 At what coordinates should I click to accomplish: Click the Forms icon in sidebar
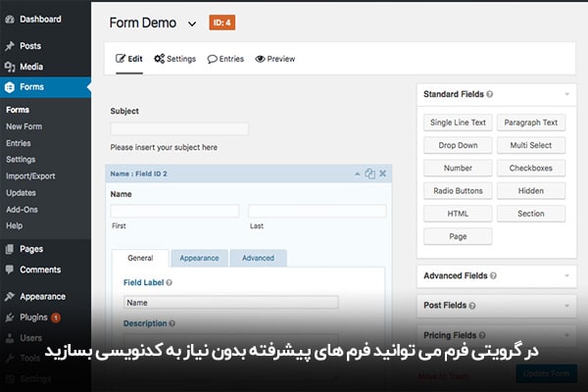click(10, 87)
